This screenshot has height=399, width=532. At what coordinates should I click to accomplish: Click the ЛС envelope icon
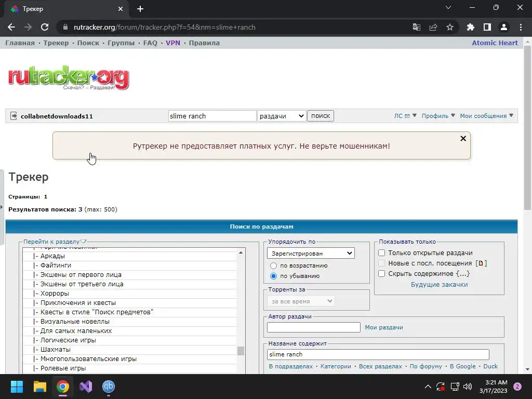407,116
